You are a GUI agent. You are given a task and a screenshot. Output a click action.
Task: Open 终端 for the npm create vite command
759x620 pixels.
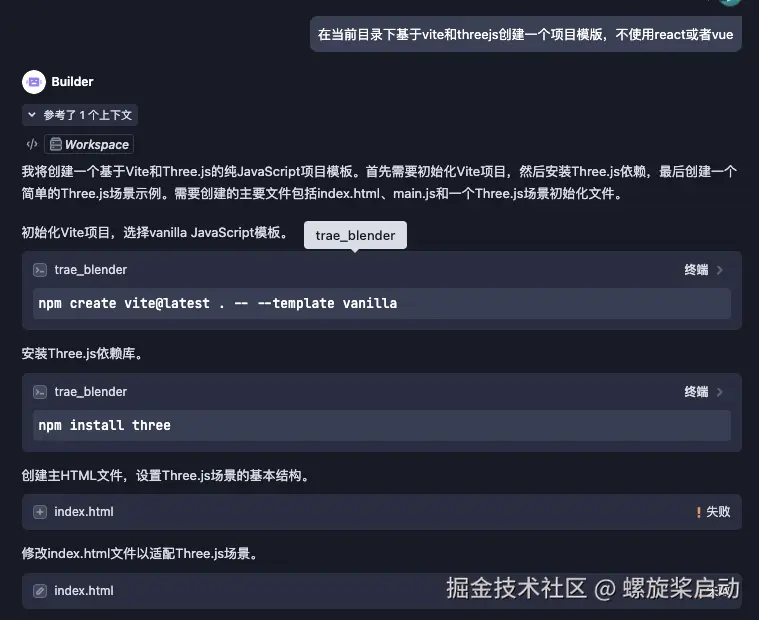[x=696, y=270]
